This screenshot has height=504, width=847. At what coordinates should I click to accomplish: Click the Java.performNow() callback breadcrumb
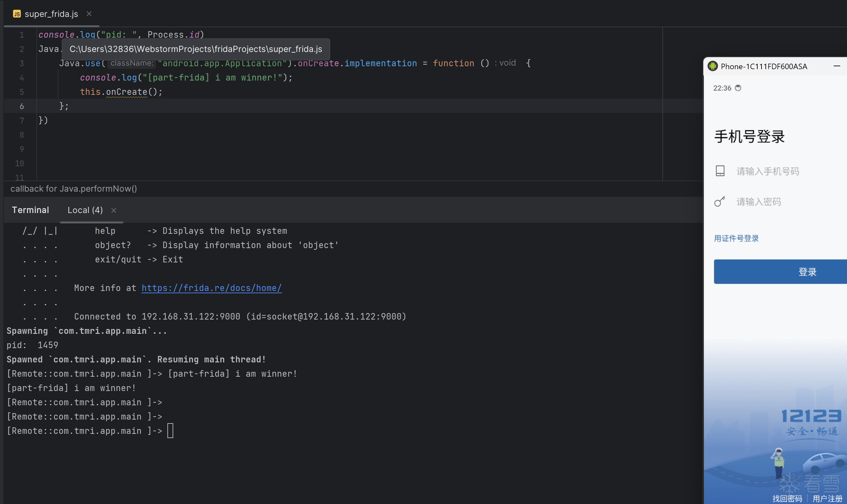pos(73,188)
